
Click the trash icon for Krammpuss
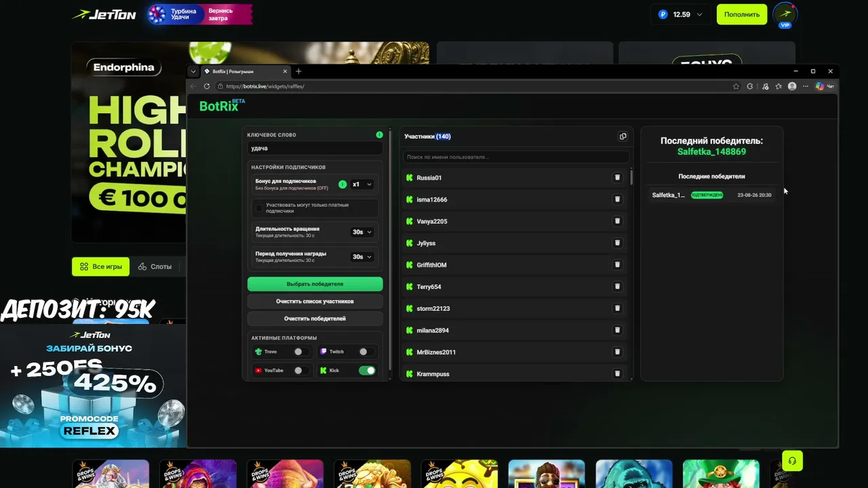[617, 373]
